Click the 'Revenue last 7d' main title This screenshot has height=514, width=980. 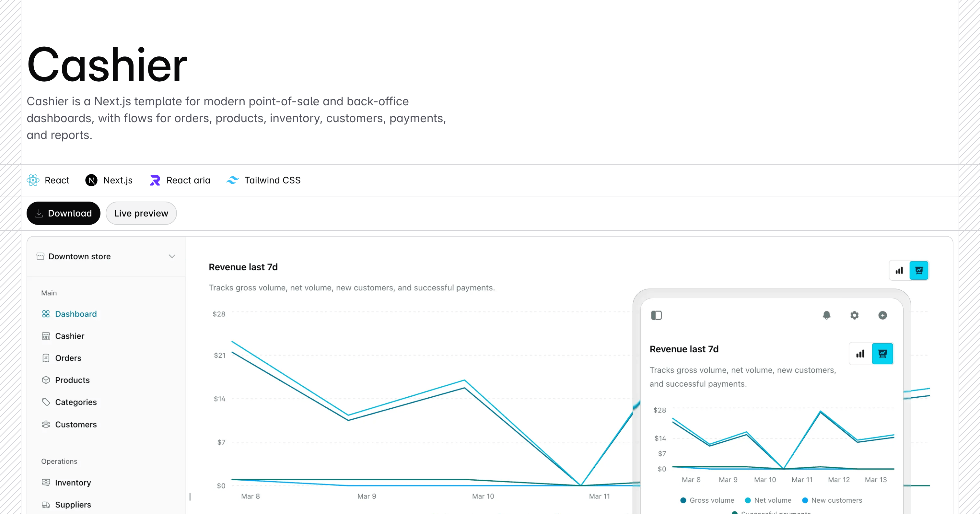243,267
